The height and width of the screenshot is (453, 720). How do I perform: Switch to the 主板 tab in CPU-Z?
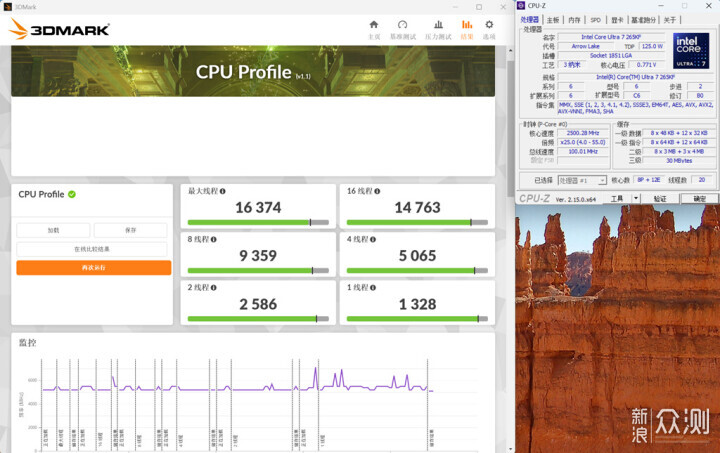[553, 20]
